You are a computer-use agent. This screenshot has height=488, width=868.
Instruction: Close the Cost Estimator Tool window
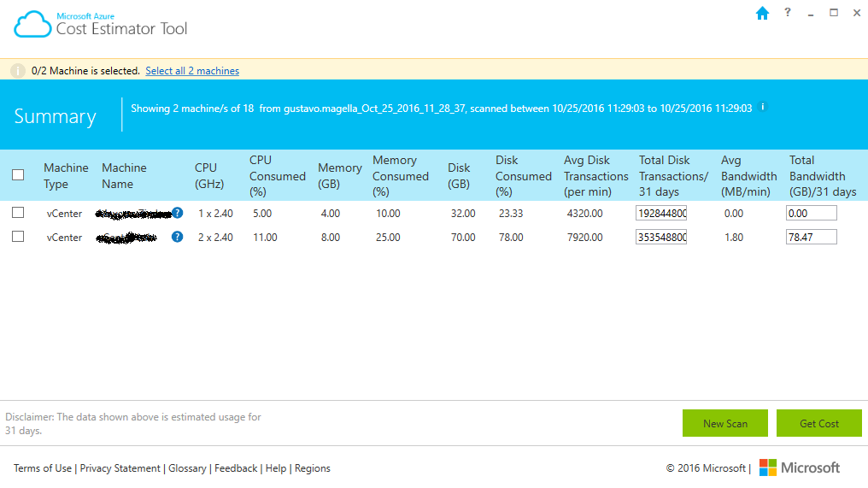pyautogui.click(x=856, y=13)
